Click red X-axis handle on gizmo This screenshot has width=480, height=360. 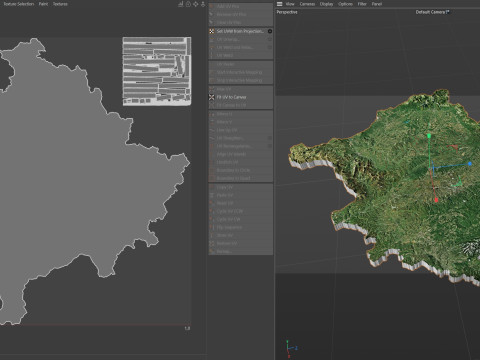(436, 200)
